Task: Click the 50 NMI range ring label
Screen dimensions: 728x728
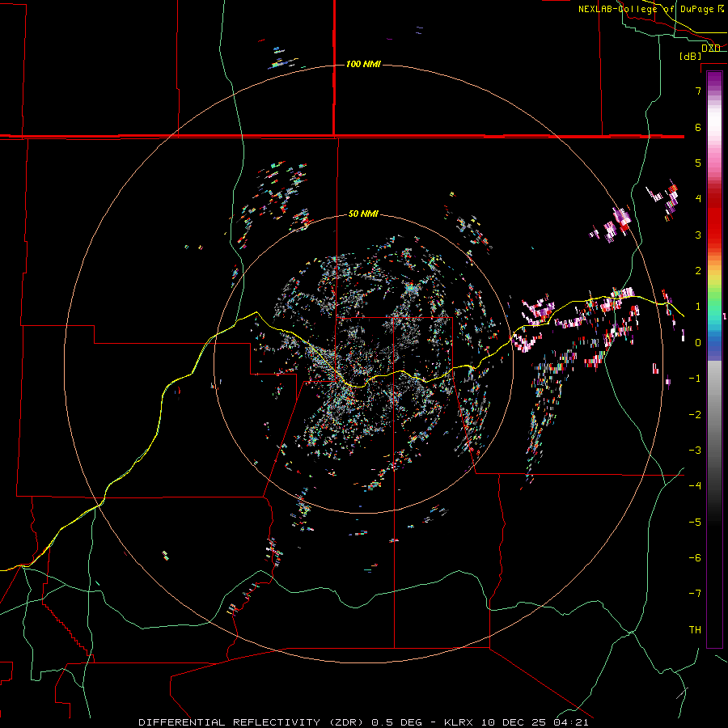Action: click(363, 214)
